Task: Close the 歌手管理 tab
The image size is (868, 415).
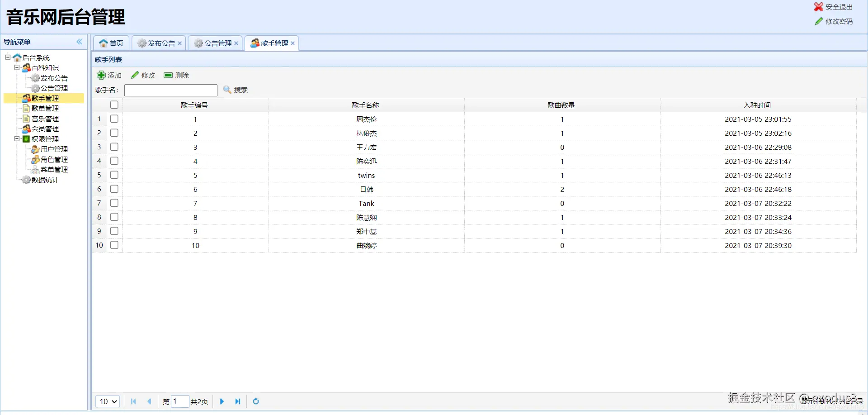Action: coord(292,43)
